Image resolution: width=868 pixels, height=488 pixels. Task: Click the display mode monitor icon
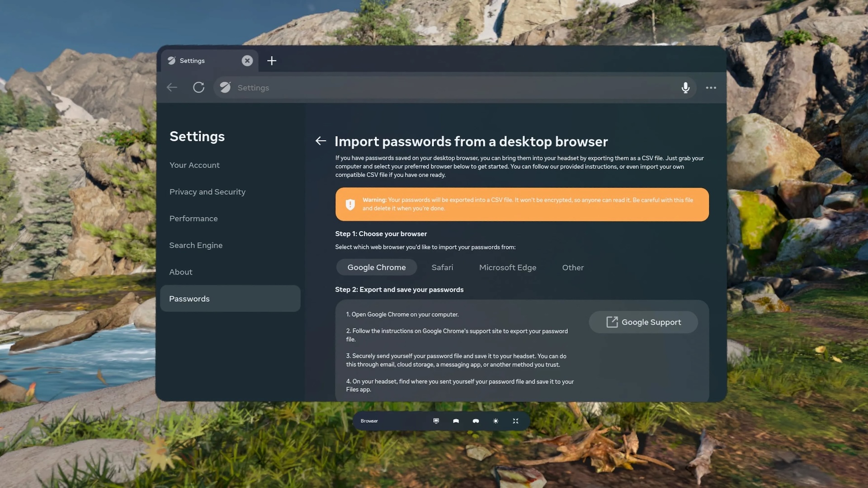436,421
